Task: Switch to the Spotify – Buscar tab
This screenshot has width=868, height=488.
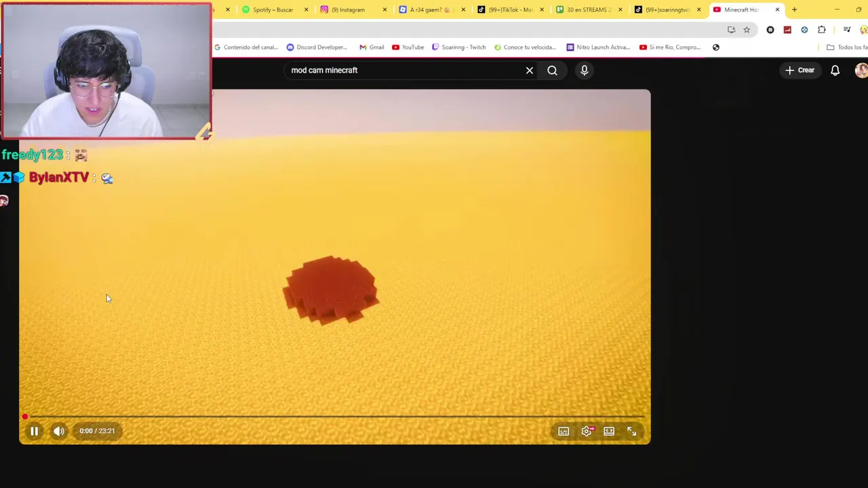Action: point(273,9)
